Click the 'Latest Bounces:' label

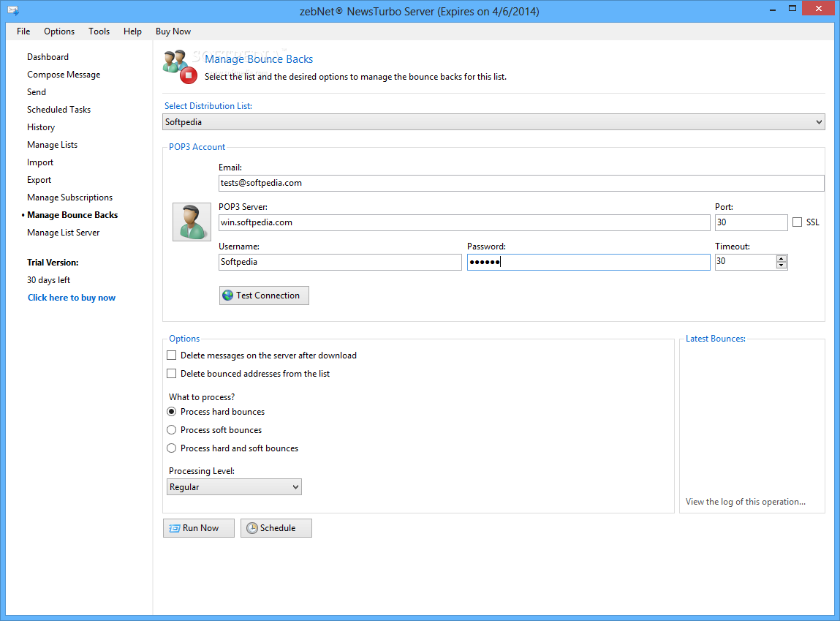tap(715, 339)
